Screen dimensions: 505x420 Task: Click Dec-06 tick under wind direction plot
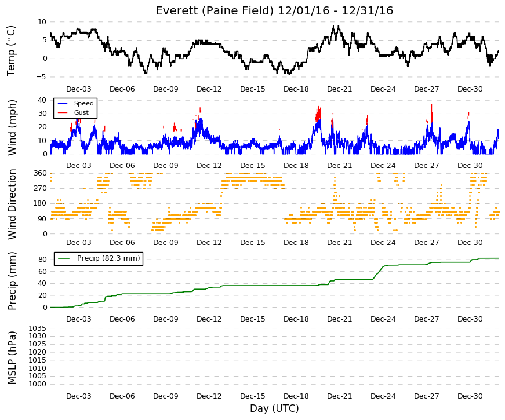click(122, 243)
